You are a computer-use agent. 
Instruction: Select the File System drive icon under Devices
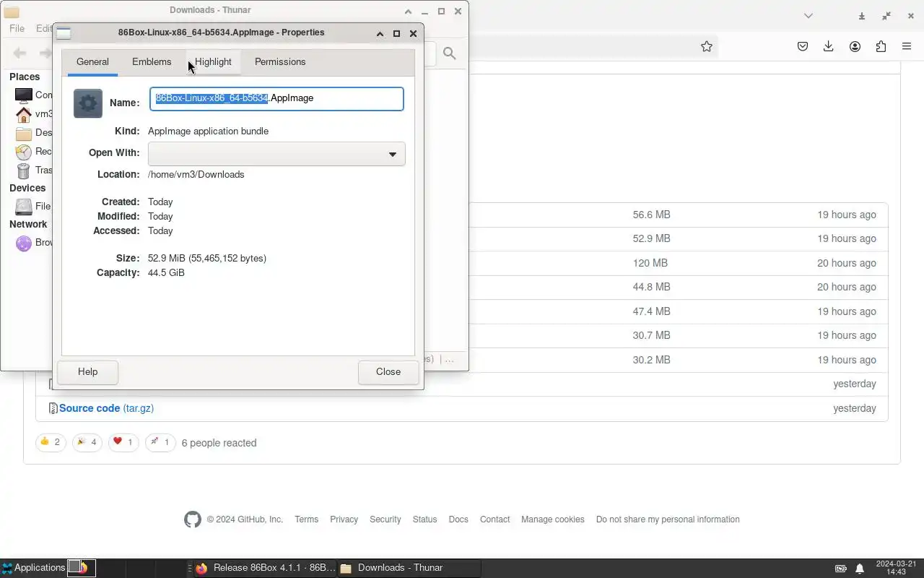24,207
